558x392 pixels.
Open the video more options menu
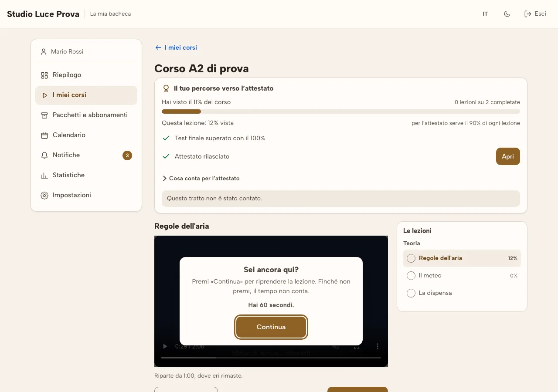(378, 347)
